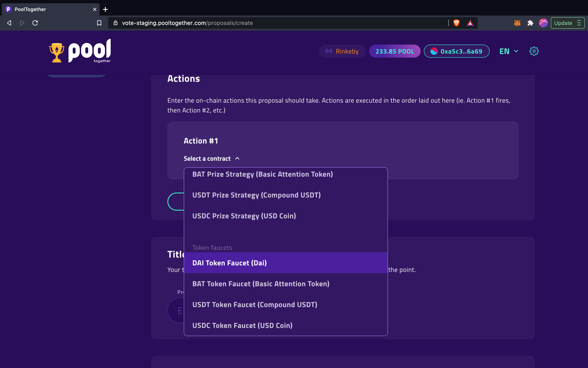Reload the page

(35, 23)
